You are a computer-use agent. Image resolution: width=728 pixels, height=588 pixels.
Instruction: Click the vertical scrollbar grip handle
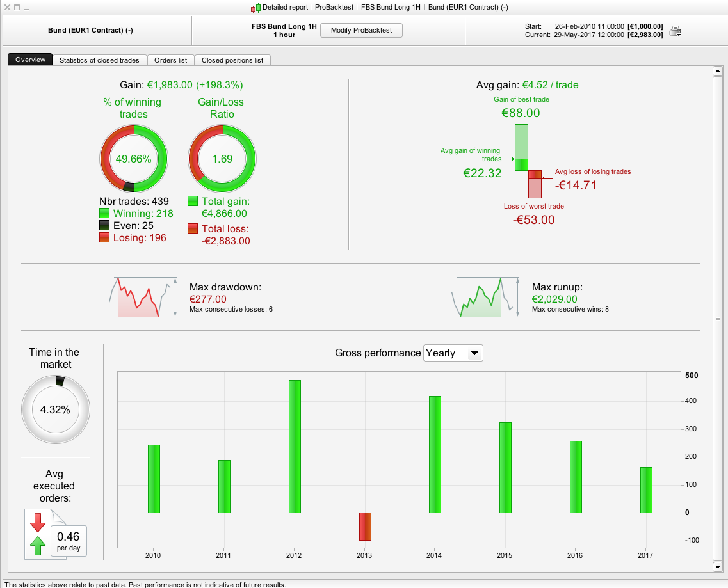pyautogui.click(x=718, y=319)
